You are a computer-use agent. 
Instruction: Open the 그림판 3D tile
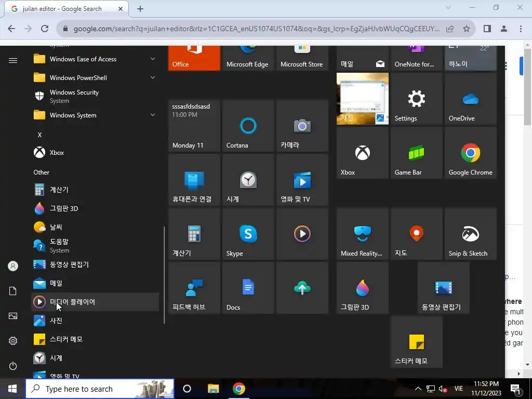pos(362,288)
